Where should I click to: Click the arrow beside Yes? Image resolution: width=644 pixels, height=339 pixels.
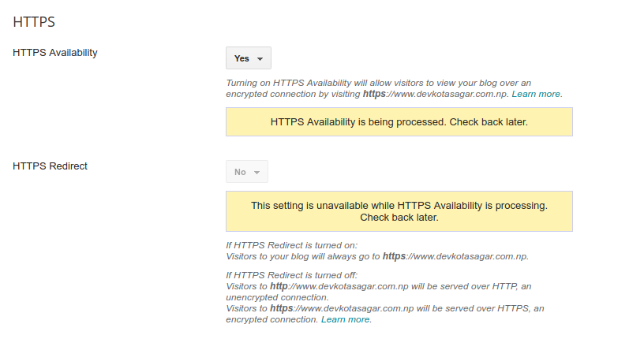click(x=260, y=59)
